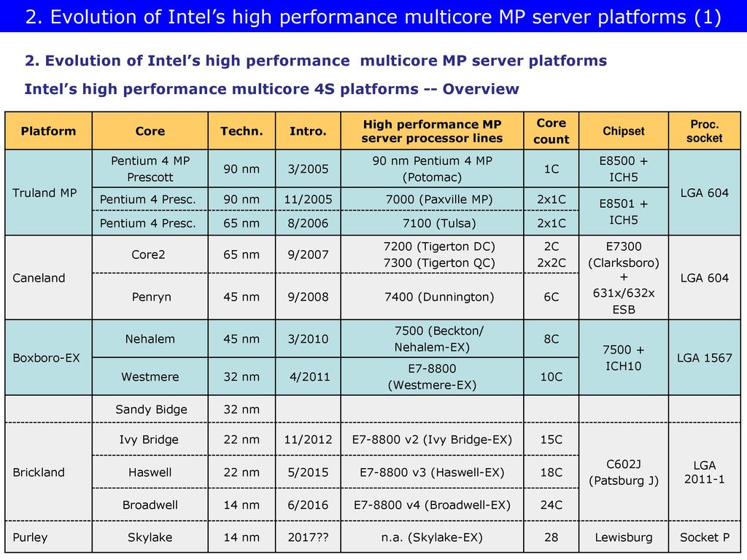Click the 'Haswell' core cell
The image size is (747, 560).
pyautogui.click(x=150, y=472)
